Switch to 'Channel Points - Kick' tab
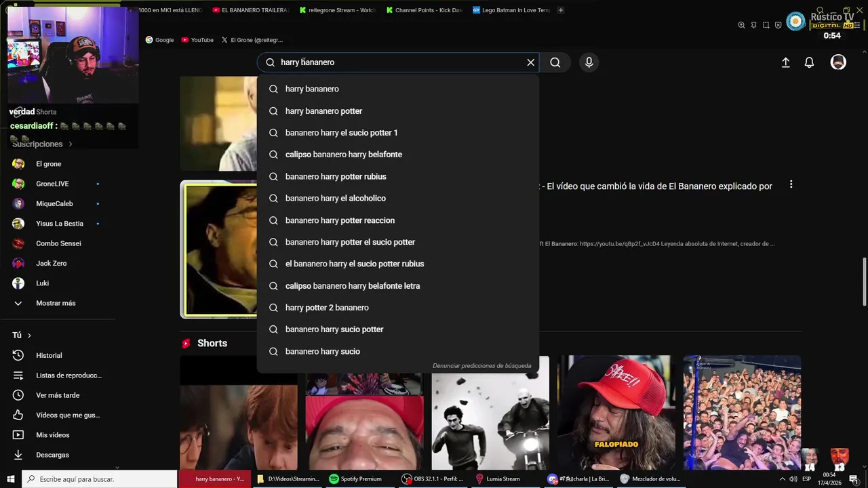This screenshot has height=488, width=868. pos(424,10)
